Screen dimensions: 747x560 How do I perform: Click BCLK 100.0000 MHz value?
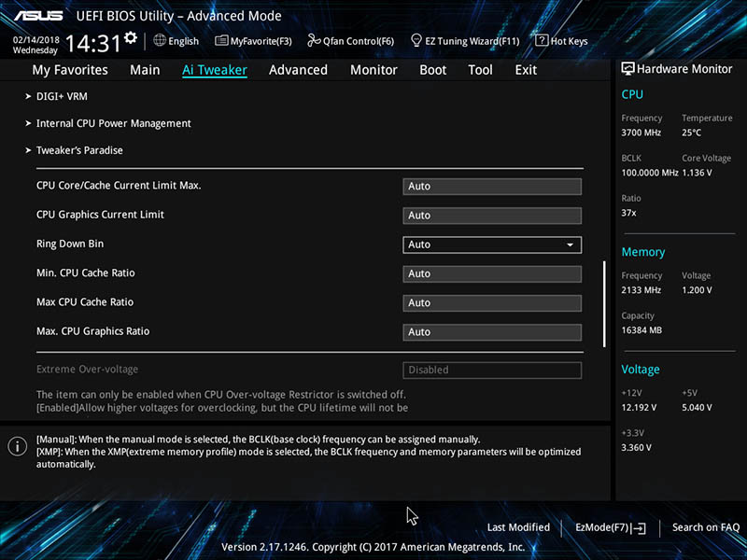tap(649, 173)
